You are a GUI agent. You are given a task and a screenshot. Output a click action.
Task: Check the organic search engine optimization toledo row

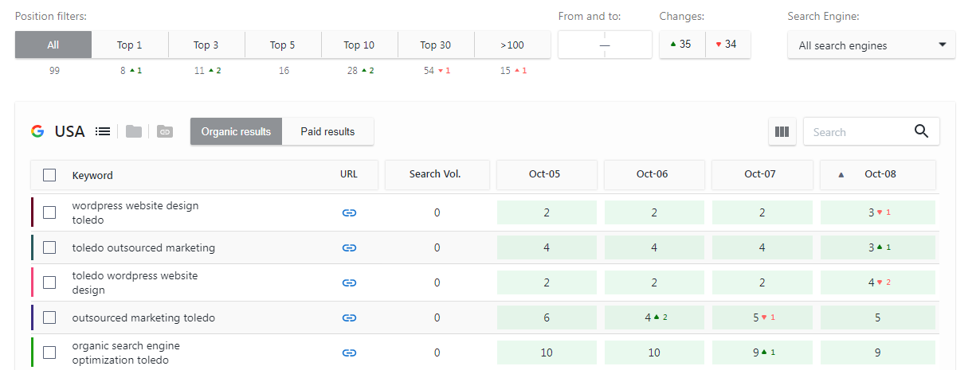[49, 352]
